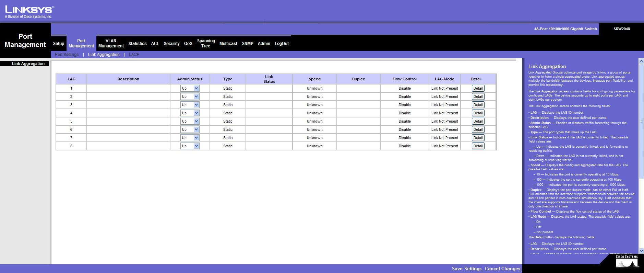Click Detail button for LAG 2
This screenshot has width=644, height=273.
pos(478,96)
